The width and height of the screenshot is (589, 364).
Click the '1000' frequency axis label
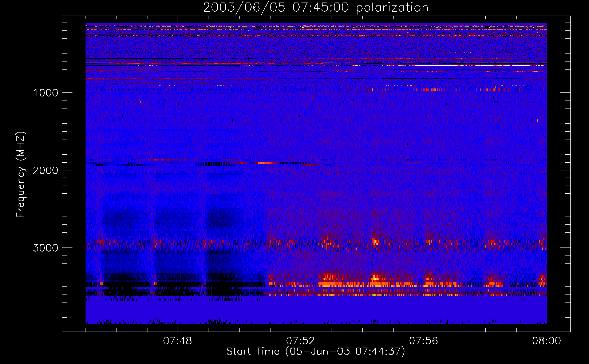(46, 93)
